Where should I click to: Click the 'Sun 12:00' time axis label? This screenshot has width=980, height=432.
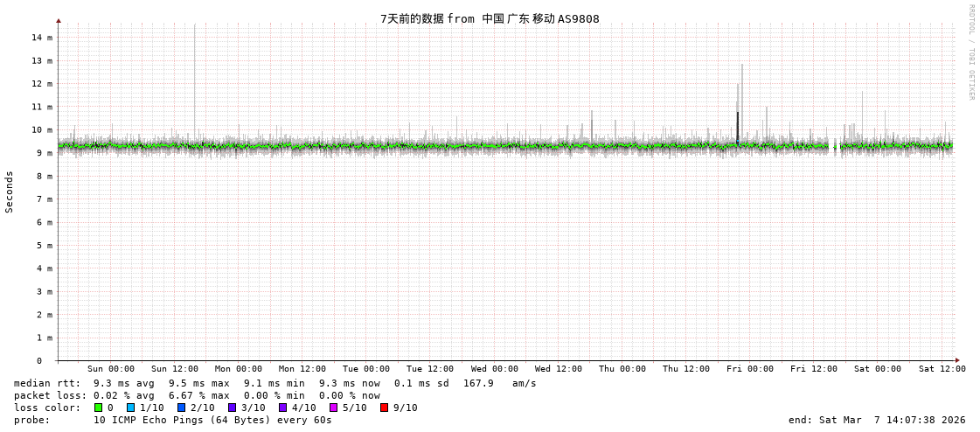click(175, 369)
